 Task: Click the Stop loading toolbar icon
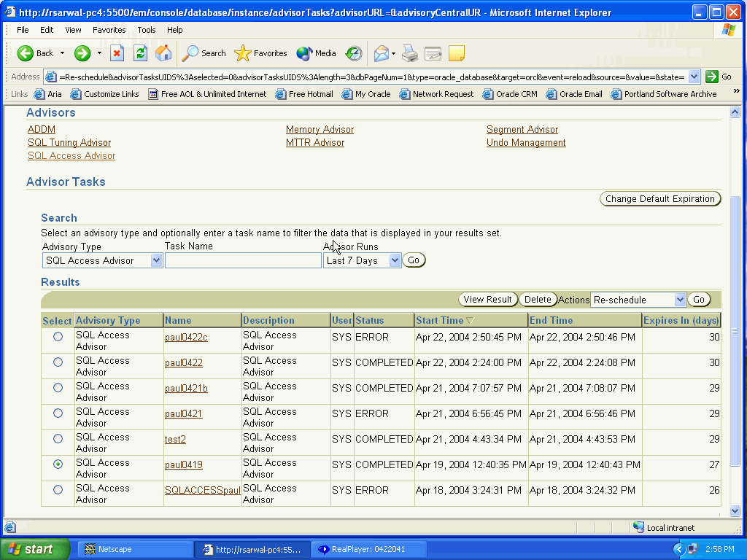tap(117, 53)
